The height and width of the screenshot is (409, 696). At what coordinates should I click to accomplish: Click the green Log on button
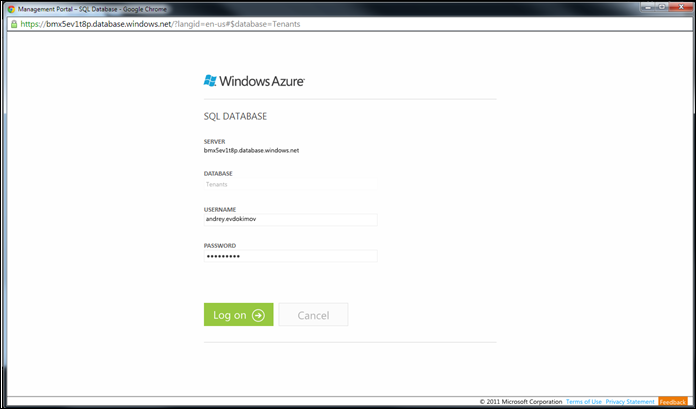(x=238, y=314)
